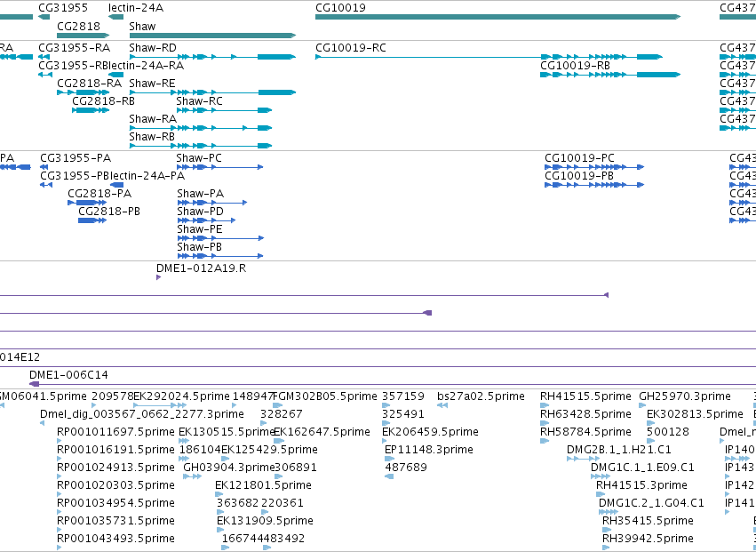
Task: Open the EK302813.5prime EST
Action: [651, 423]
